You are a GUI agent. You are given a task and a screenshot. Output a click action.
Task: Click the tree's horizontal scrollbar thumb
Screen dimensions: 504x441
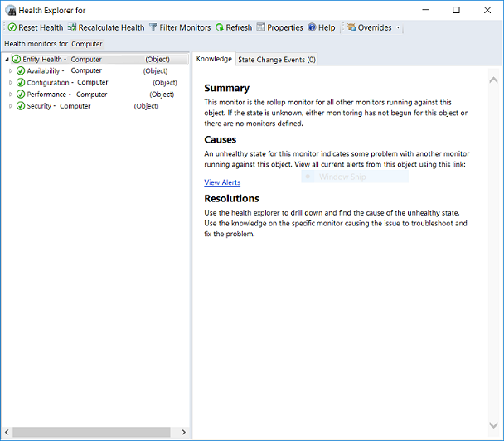point(91,432)
